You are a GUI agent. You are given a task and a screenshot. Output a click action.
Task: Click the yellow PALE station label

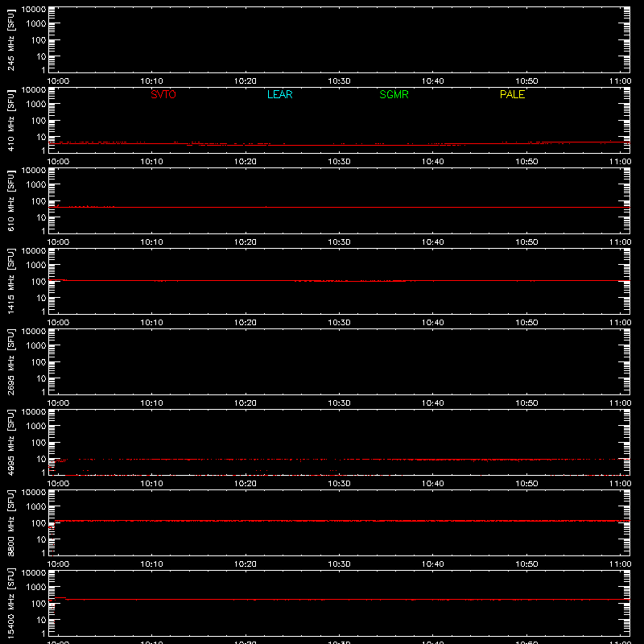[512, 94]
